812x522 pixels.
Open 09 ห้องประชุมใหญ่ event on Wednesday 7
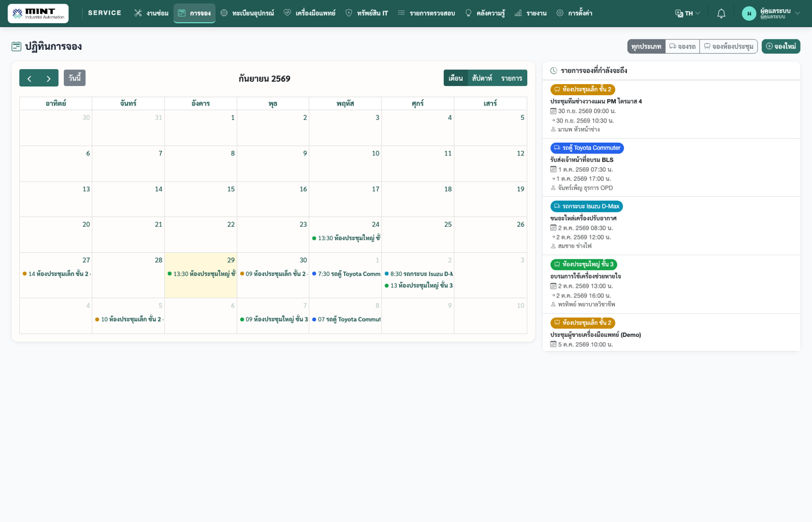point(273,319)
